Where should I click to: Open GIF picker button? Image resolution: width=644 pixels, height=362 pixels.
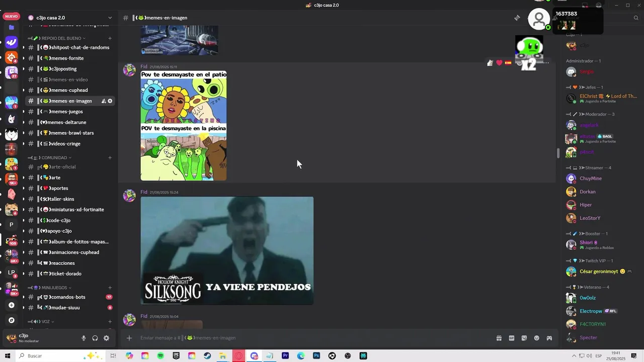coord(512,338)
